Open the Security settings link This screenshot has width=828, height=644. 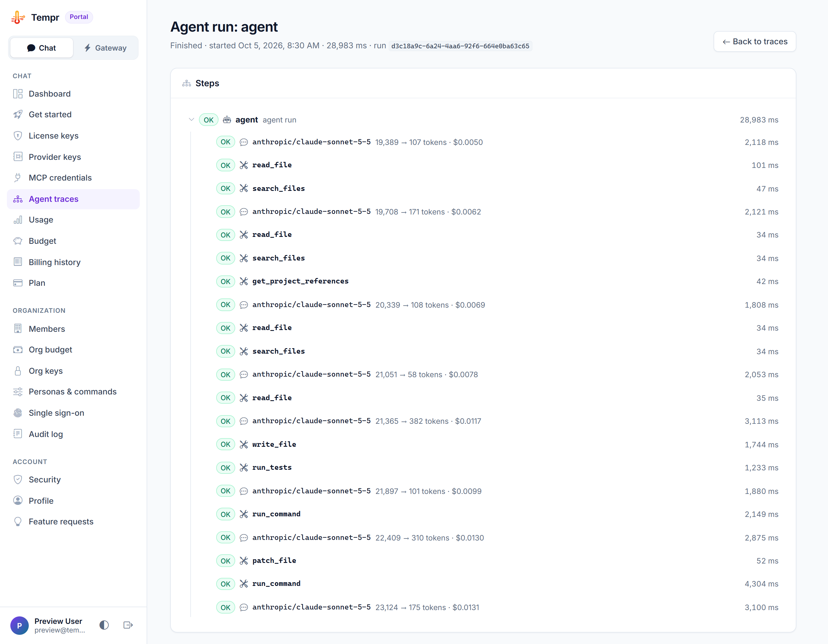click(73, 480)
